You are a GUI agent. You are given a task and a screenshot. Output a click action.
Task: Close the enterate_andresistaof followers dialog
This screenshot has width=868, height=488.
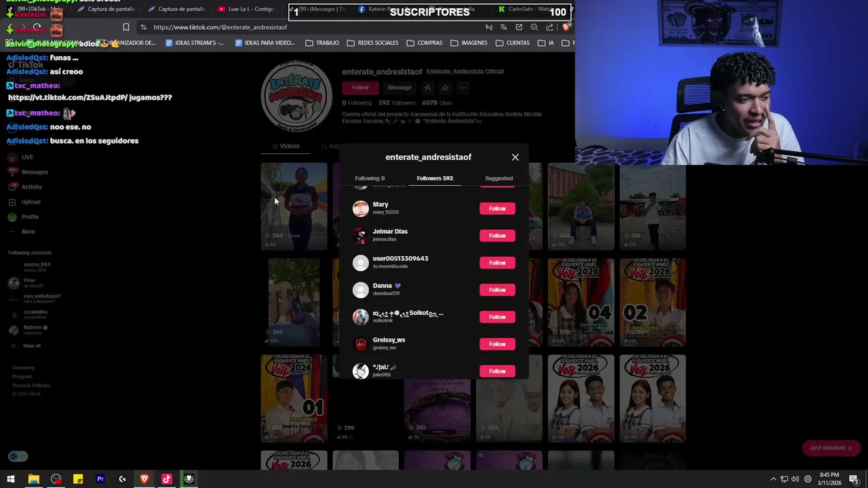(515, 157)
